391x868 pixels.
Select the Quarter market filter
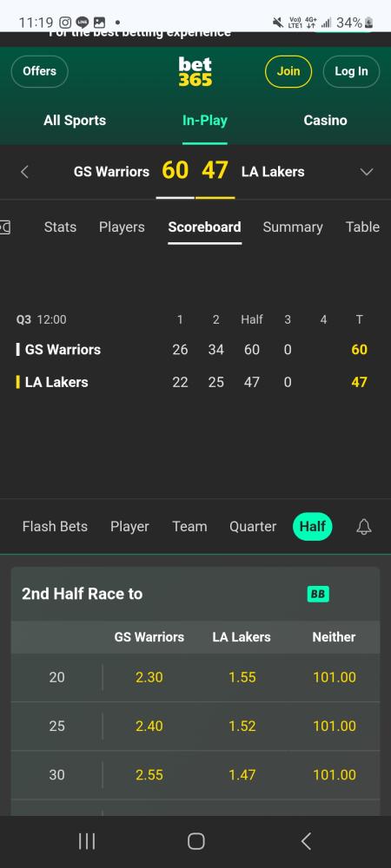(x=253, y=527)
